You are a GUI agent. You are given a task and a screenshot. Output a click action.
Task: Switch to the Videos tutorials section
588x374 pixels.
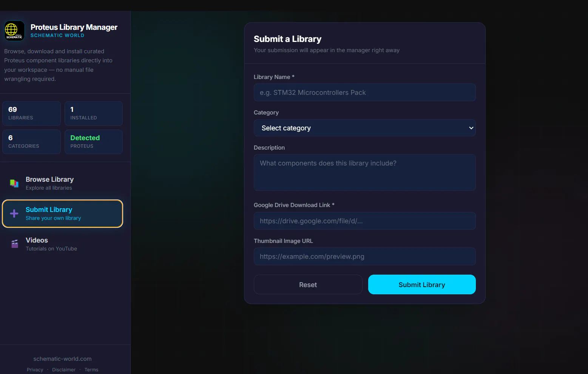point(62,244)
